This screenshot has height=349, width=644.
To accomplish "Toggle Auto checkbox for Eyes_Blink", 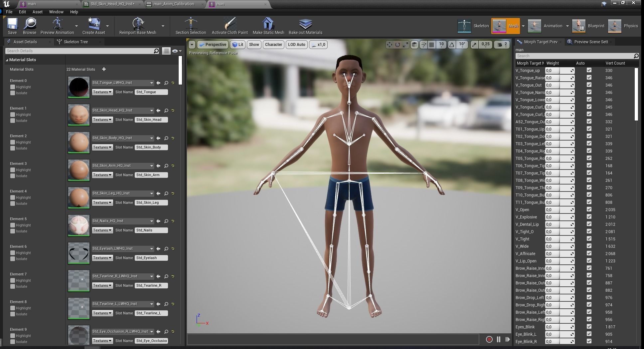I will [x=589, y=327].
